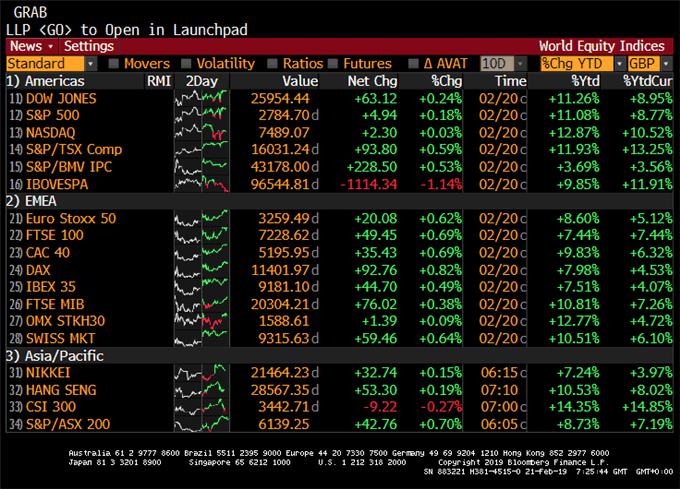Open IBOVESPA 2Day sparkline chart

coord(202,184)
